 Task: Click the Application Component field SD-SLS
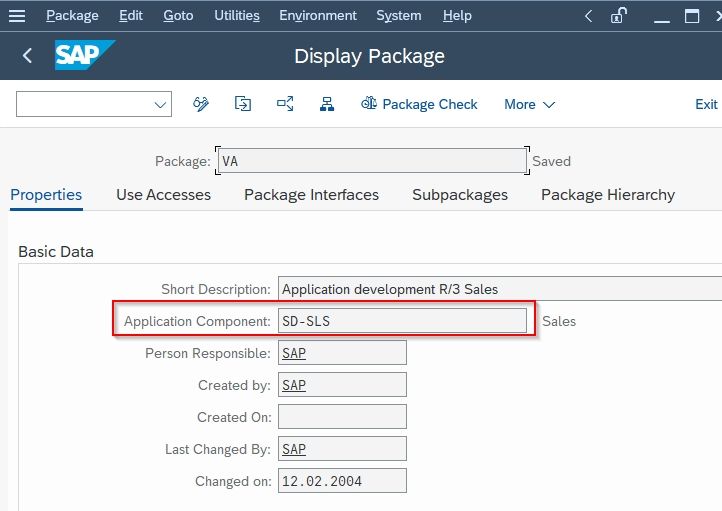[402, 321]
